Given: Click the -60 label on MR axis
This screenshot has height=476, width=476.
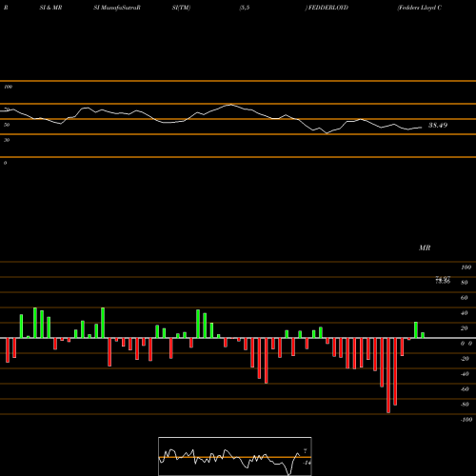Looking at the screenshot, I should point(465,389).
